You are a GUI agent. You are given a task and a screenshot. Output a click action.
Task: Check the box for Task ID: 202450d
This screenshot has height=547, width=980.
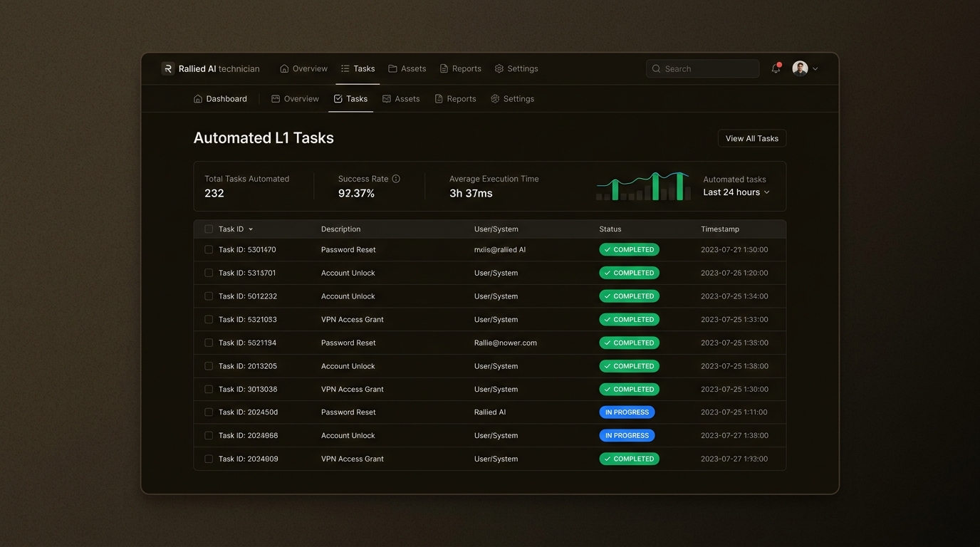209,412
